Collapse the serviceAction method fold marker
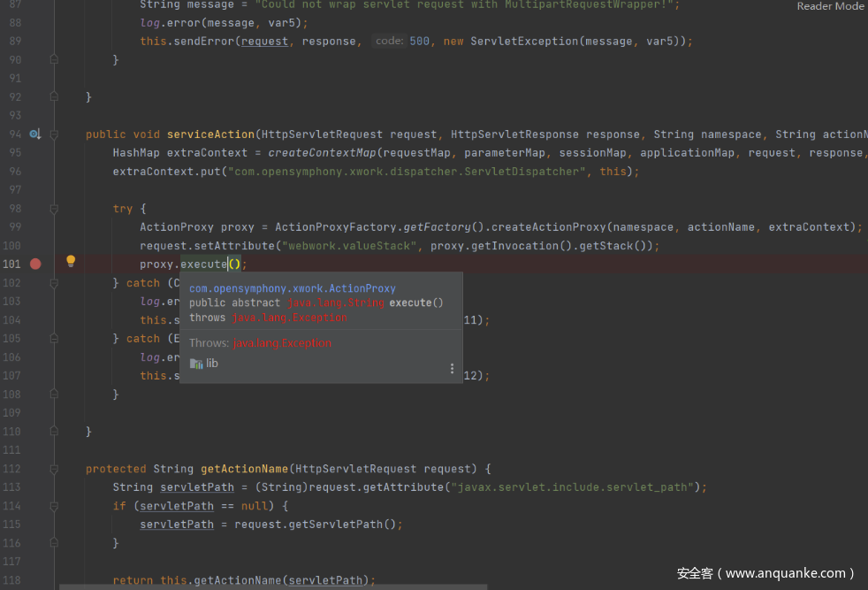The height and width of the screenshot is (590, 868). (x=54, y=134)
